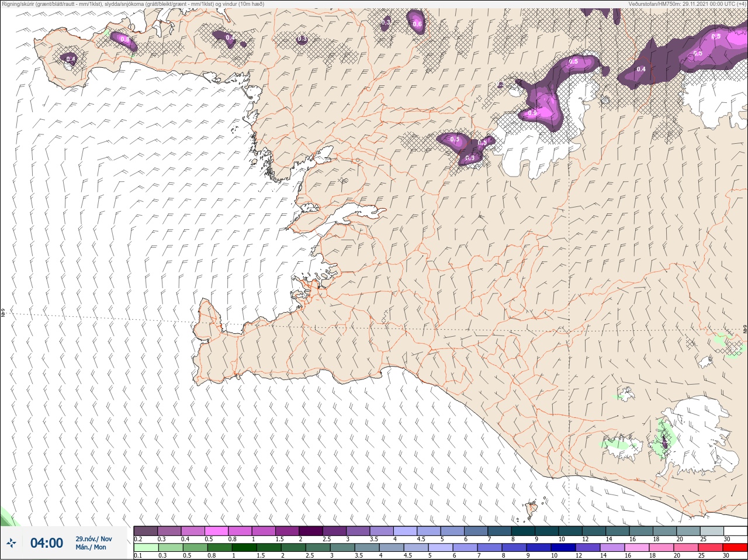Image resolution: width=748 pixels, height=560 pixels.
Task: Pick the deep blue bottom-row swatch labeled 10
Action: 563,548
